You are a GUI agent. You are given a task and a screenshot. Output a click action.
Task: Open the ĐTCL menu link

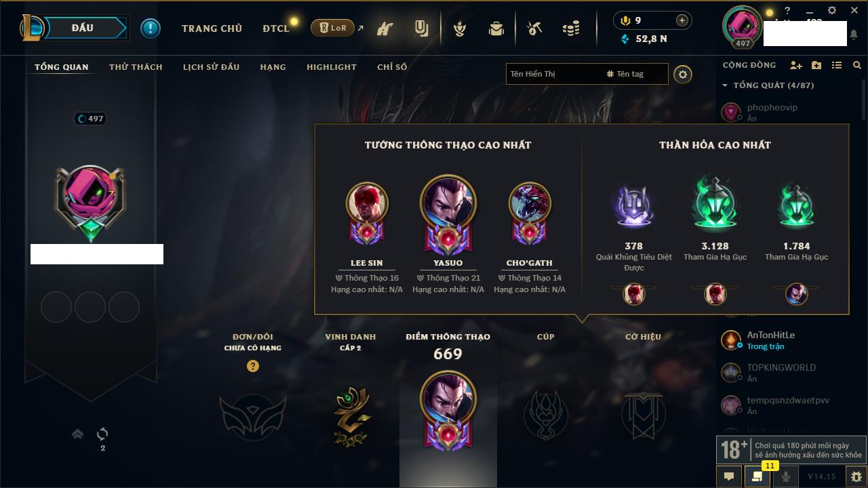point(276,28)
